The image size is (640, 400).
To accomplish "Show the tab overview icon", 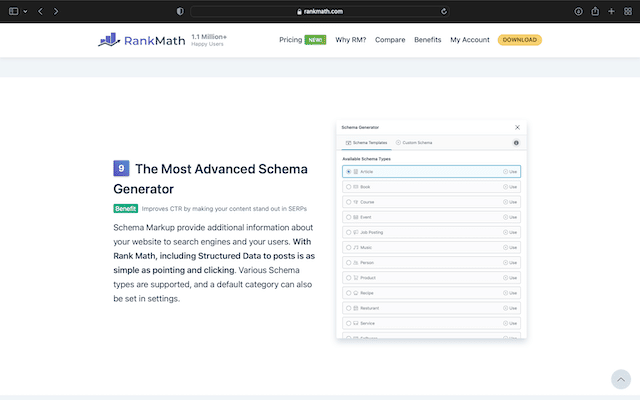I will coord(627,11).
